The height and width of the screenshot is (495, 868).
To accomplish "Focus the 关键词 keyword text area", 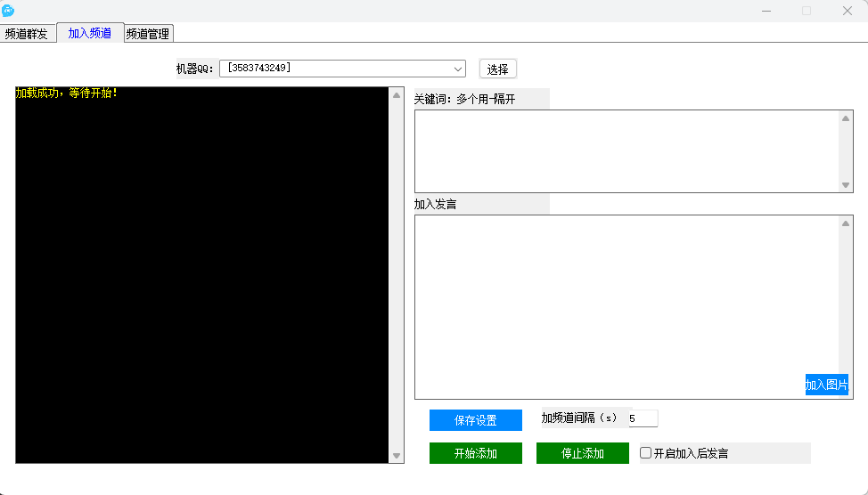I will 626,150.
